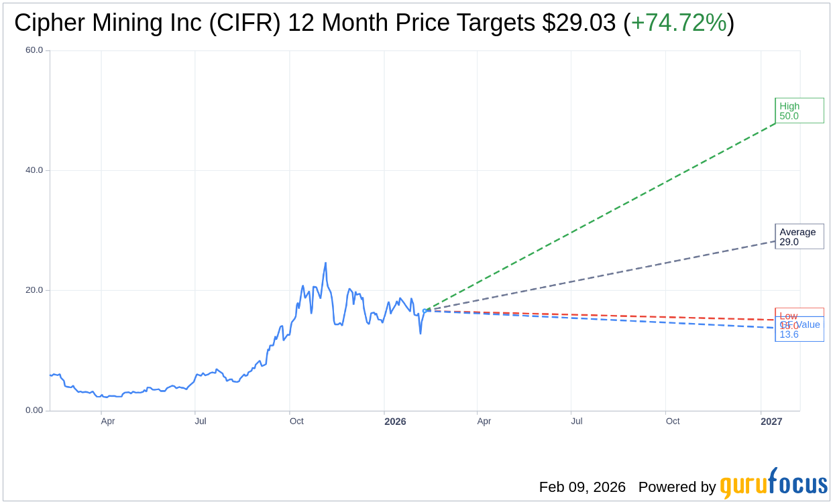The height and width of the screenshot is (504, 833).
Task: Click the Powered by text
Action: pos(677,487)
